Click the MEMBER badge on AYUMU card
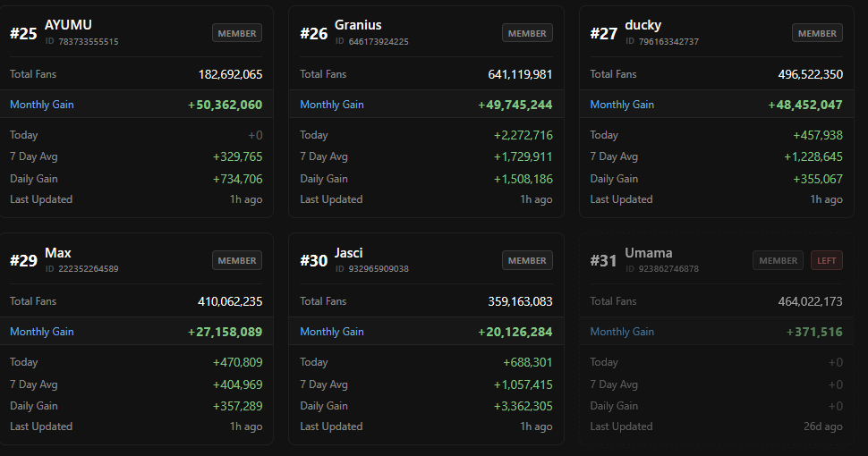868x456 pixels. tap(237, 33)
